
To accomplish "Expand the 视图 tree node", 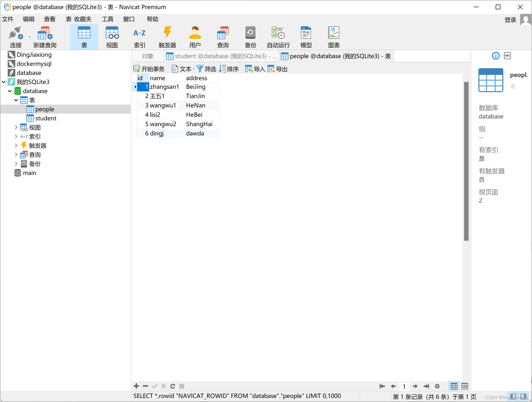I will (16, 127).
